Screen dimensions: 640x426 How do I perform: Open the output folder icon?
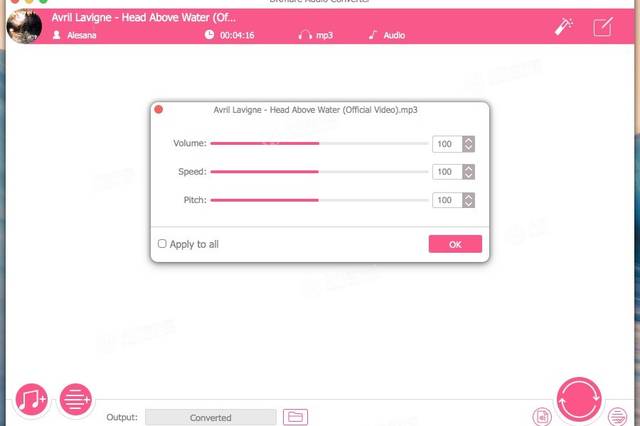click(296, 417)
